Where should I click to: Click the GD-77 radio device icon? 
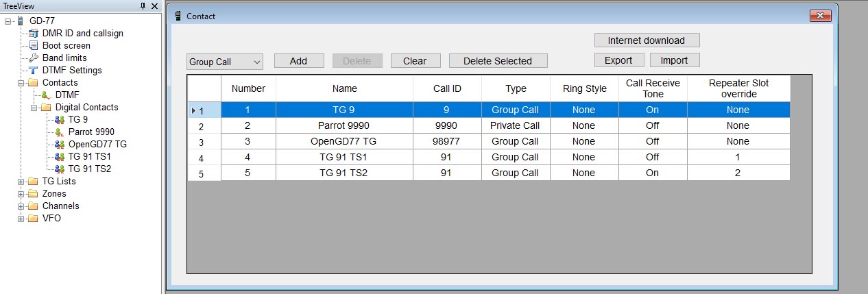tap(21, 21)
